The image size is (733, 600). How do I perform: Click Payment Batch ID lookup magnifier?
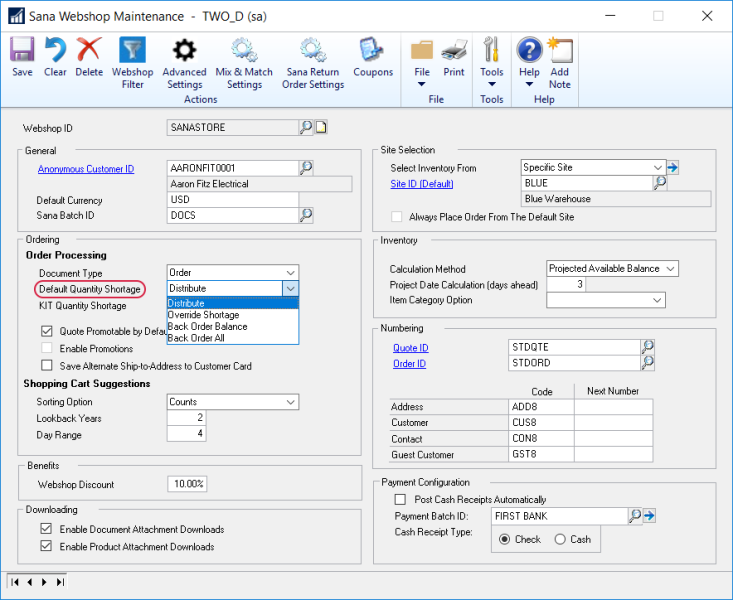coord(634,516)
